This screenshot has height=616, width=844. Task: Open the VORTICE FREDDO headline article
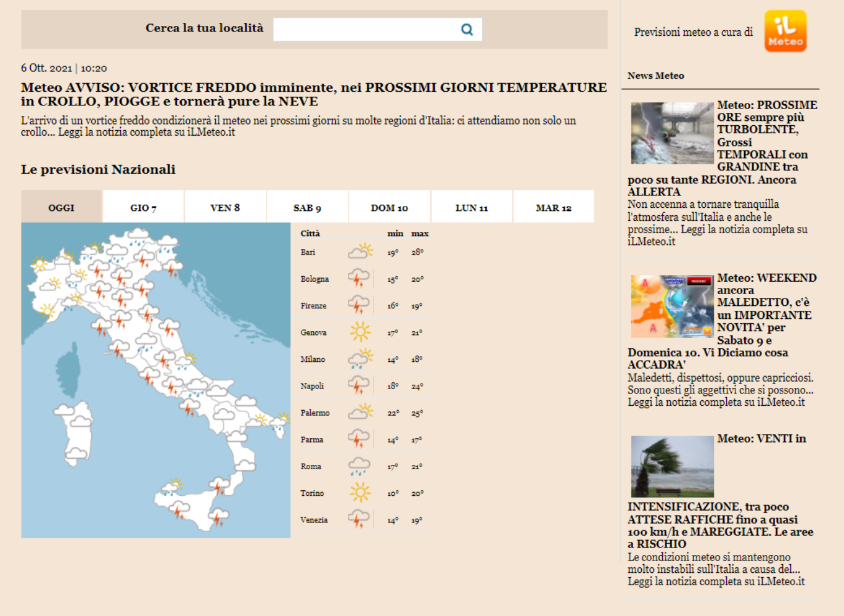tap(313, 94)
